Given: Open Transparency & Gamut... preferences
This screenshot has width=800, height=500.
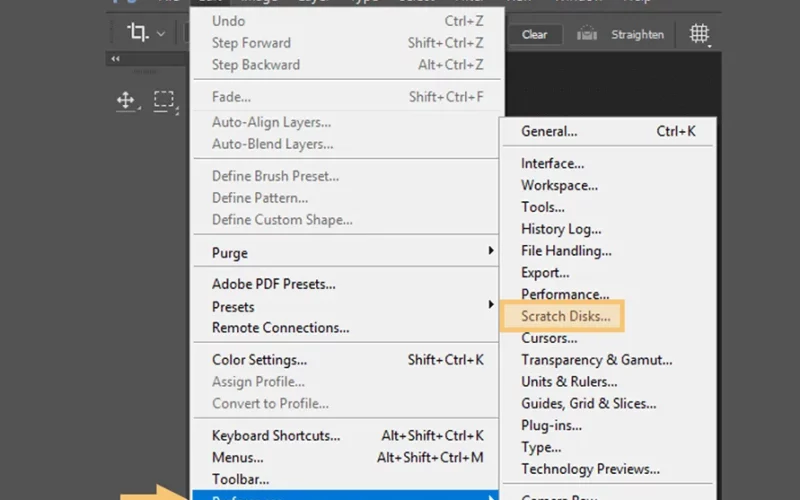Looking at the screenshot, I should coord(608,360).
